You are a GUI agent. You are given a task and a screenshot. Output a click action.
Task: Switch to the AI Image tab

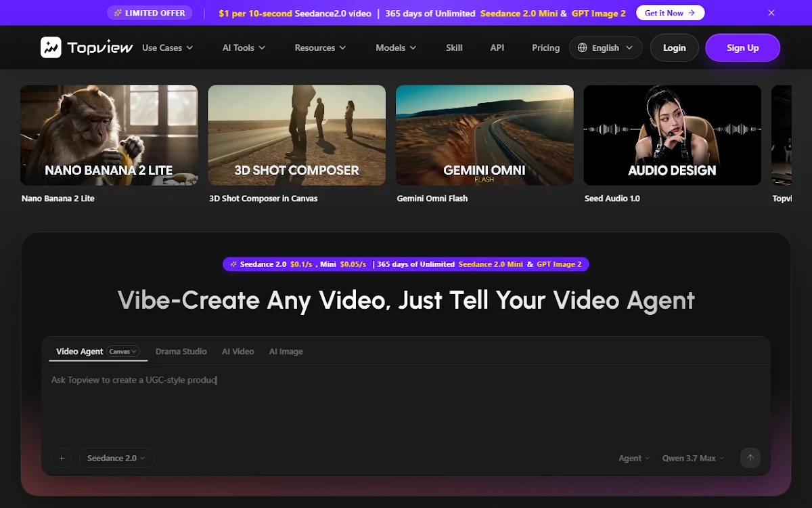[286, 352]
